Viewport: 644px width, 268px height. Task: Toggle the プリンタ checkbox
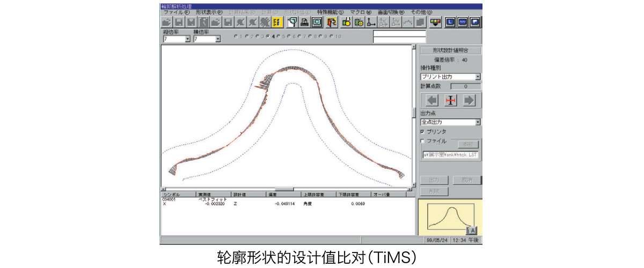(423, 131)
